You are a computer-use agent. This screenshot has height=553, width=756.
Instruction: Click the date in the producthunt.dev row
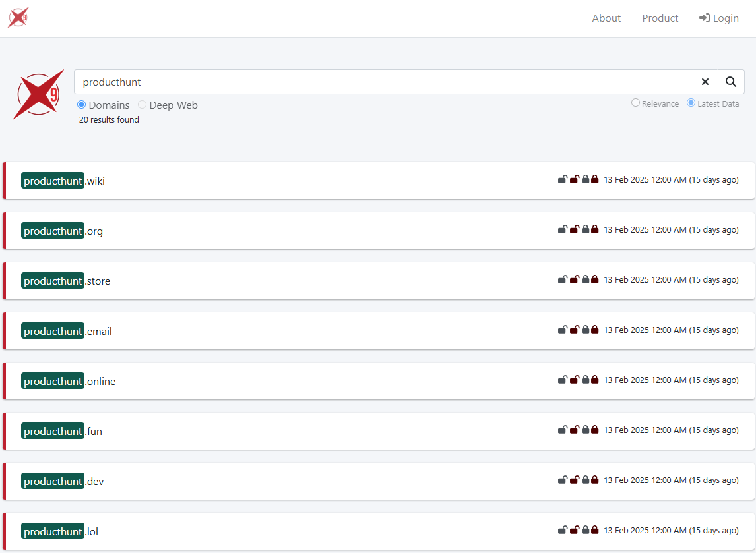click(671, 480)
